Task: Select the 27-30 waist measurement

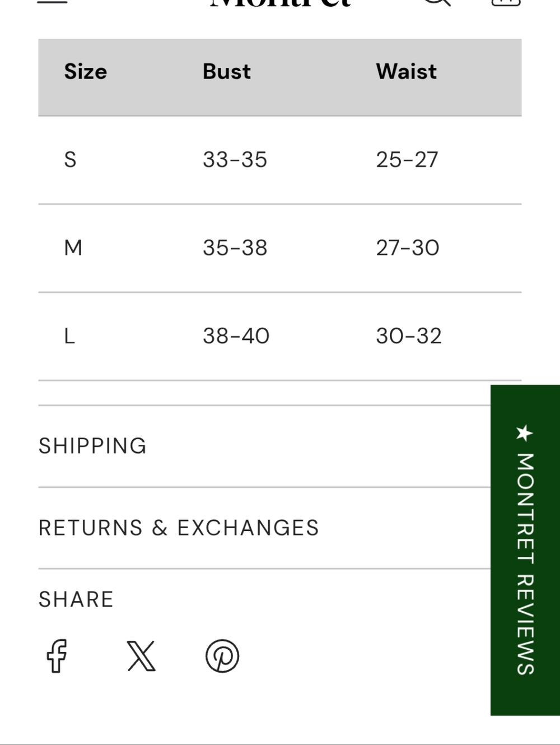Action: pos(408,248)
